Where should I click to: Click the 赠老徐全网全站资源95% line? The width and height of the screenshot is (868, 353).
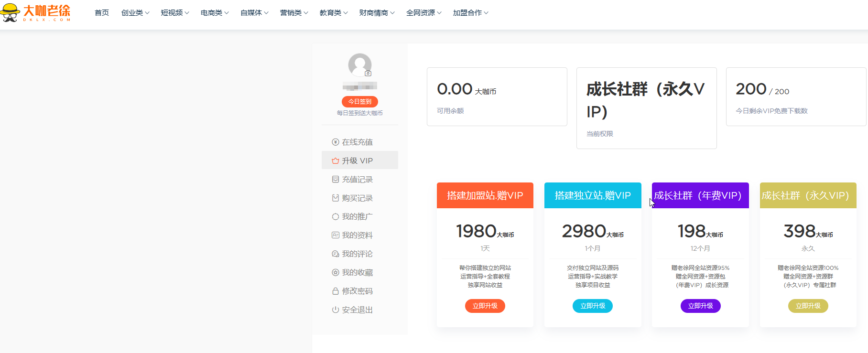click(700, 268)
